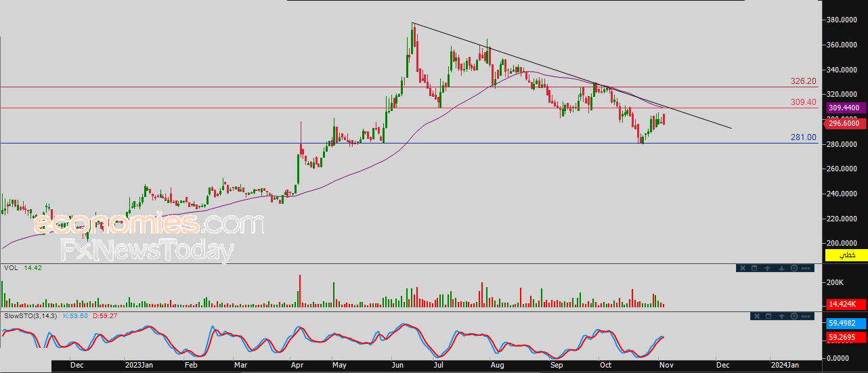This screenshot has height=373, width=868.
Task: Maximize the VOL indicator pane
Action: pos(754,268)
